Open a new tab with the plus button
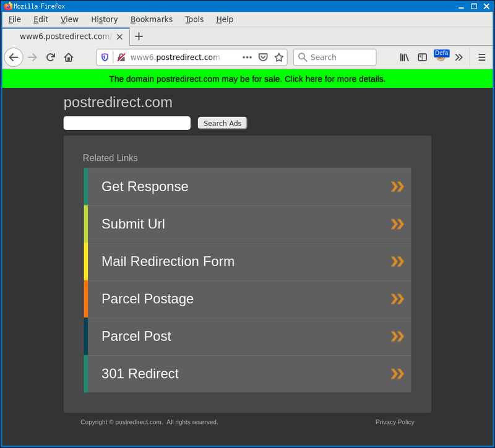The width and height of the screenshot is (495, 448). click(x=139, y=37)
